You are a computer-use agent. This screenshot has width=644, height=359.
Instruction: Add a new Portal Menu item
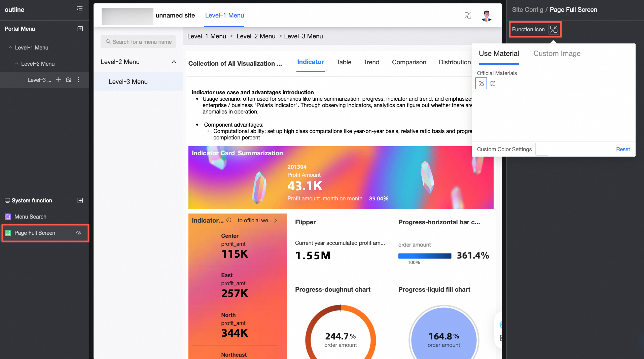tap(80, 29)
